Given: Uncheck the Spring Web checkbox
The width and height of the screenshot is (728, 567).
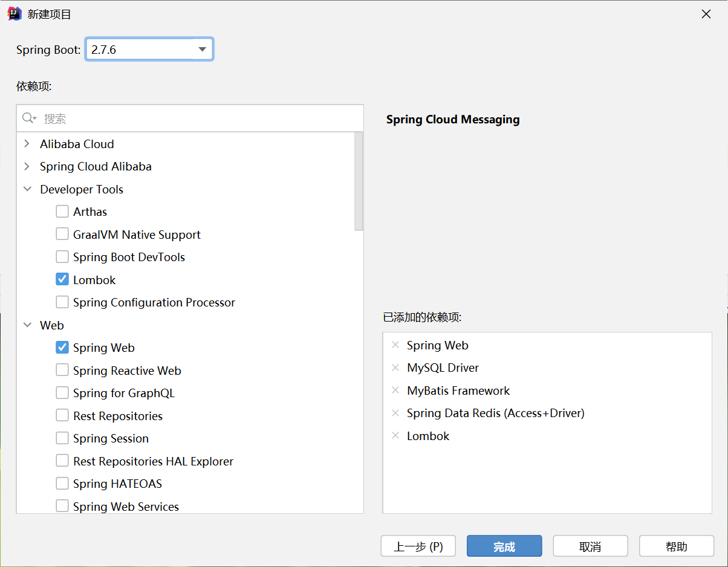Looking at the screenshot, I should (x=62, y=348).
